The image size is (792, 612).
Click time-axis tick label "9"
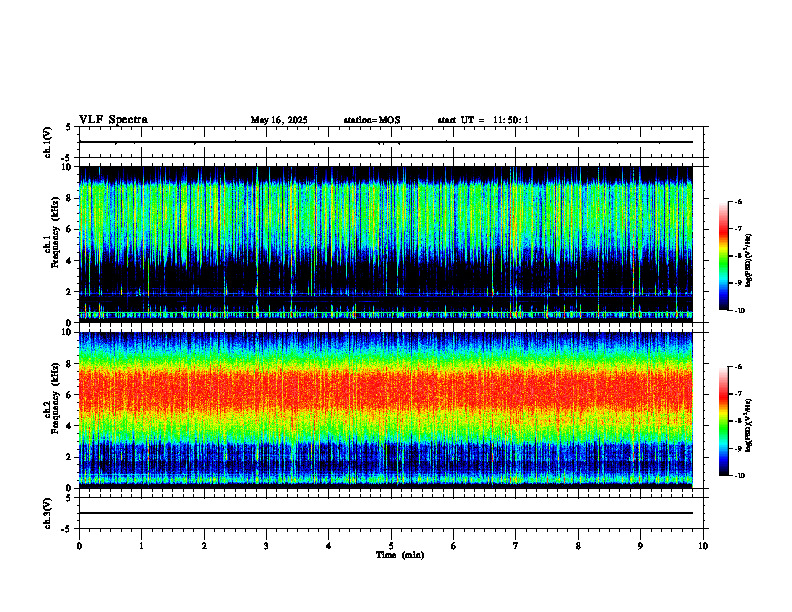[x=640, y=546]
